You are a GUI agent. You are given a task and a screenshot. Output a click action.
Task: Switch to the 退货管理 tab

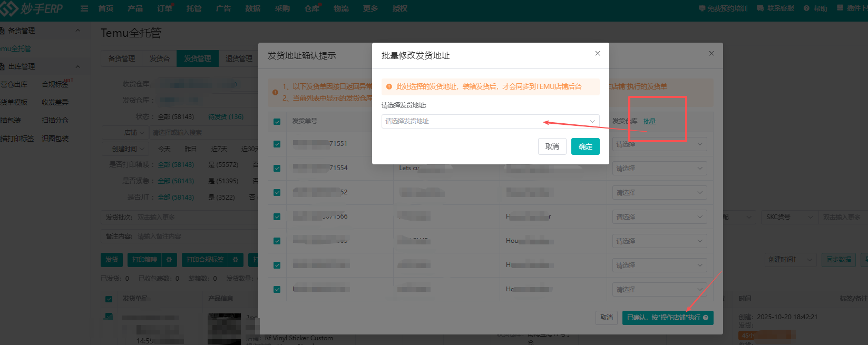[x=239, y=58]
